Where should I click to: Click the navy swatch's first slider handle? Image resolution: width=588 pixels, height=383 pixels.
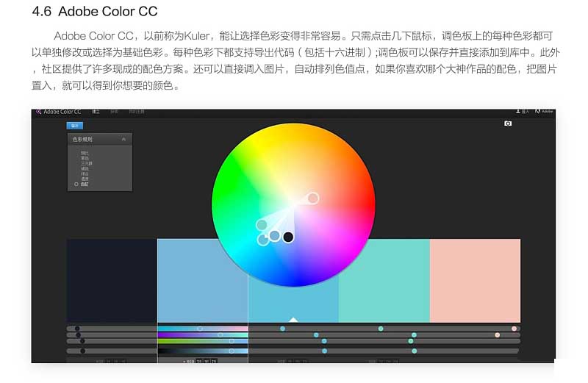(77, 329)
